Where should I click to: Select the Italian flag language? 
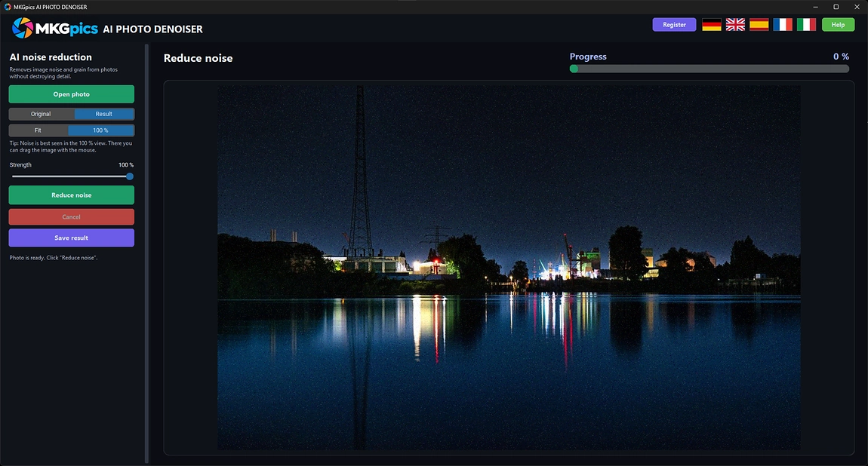(807, 24)
